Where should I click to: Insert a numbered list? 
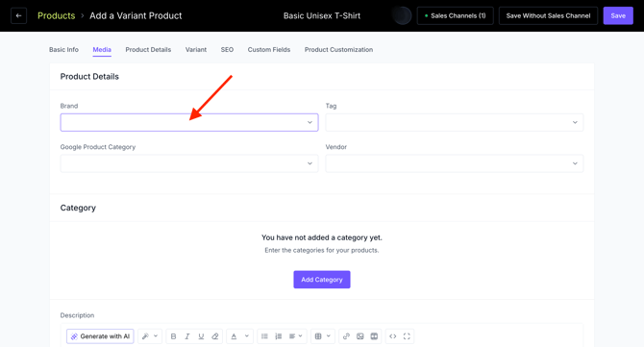(278, 336)
